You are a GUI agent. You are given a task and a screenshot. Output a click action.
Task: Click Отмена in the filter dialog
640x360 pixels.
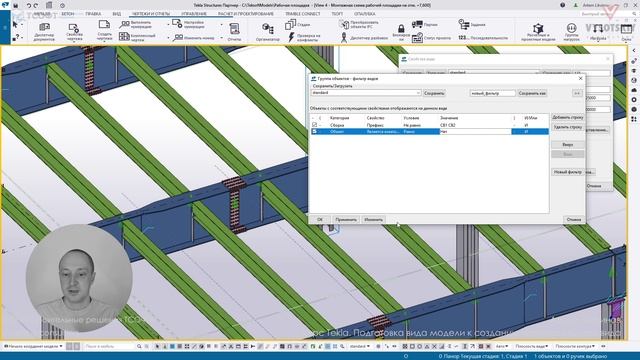point(573,220)
